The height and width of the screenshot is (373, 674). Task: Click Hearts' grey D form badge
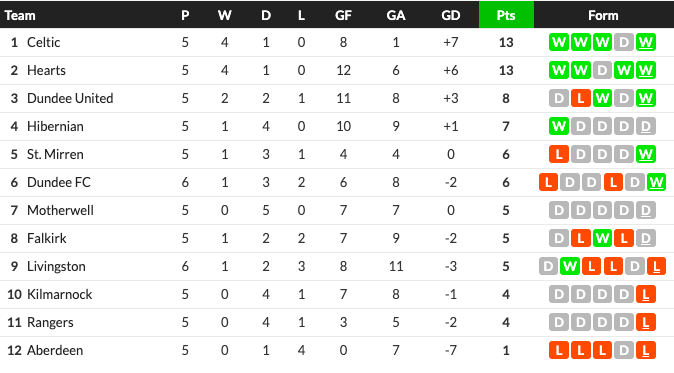click(602, 70)
